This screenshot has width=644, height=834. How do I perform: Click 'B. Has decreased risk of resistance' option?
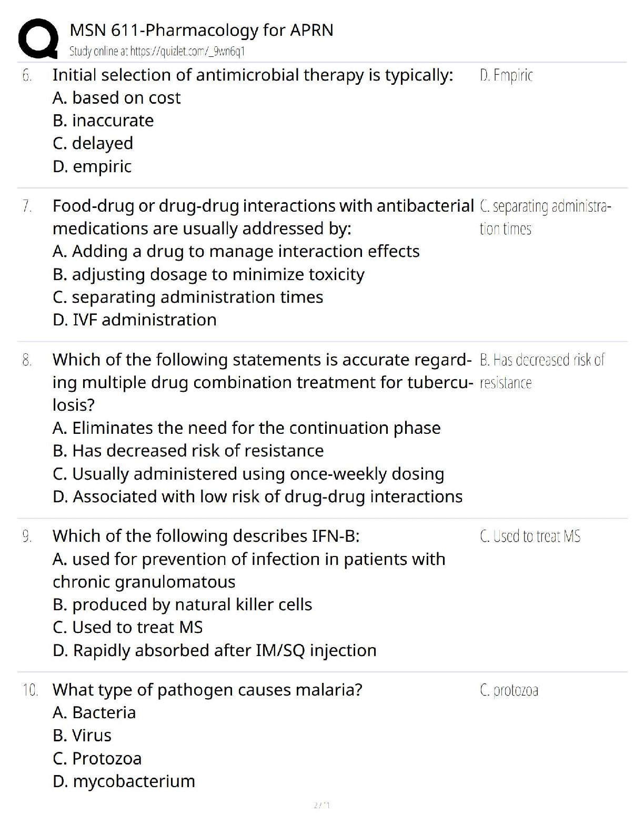(188, 451)
